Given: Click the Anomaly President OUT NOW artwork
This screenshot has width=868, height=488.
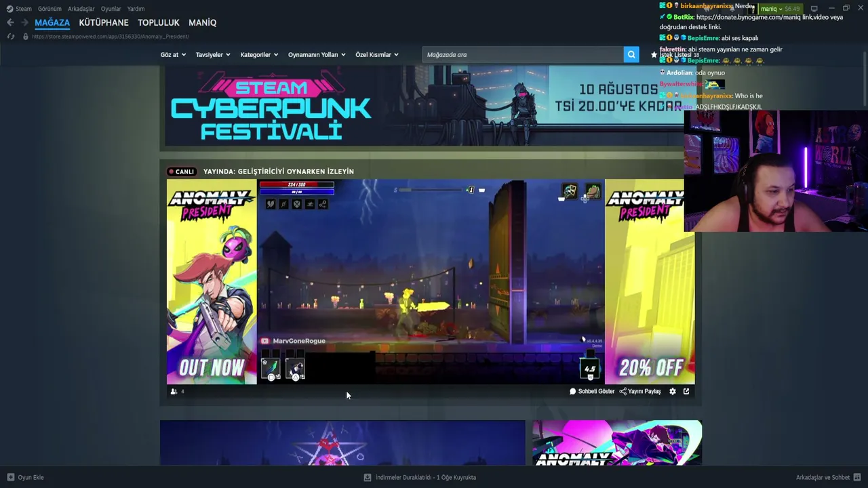Looking at the screenshot, I should (212, 281).
